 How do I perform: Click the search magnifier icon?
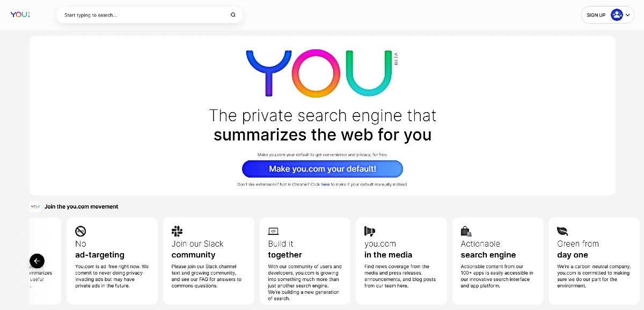(233, 15)
